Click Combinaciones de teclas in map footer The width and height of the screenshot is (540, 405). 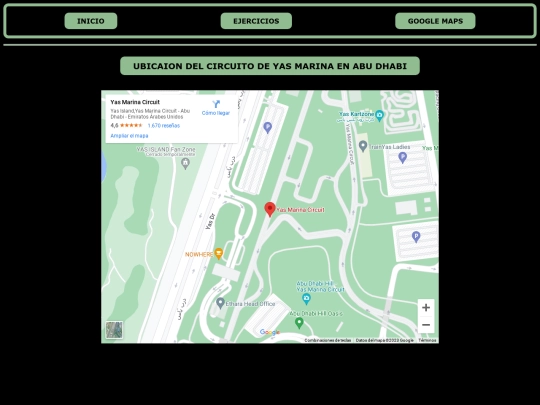(328, 340)
